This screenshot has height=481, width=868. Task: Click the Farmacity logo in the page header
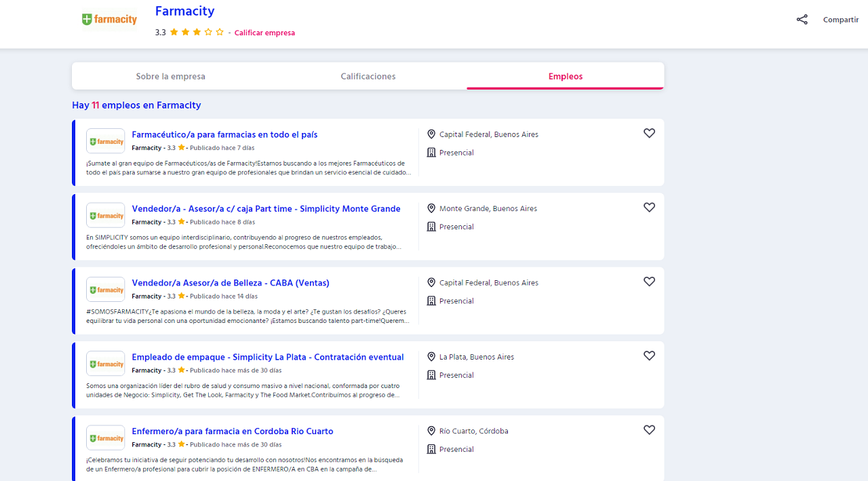pyautogui.click(x=109, y=20)
